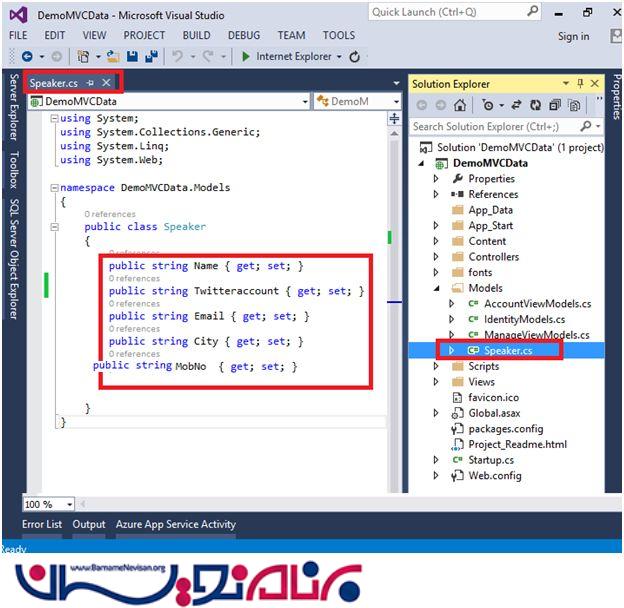
Task: Toggle the pin on Speaker.cs tab
Action: [90, 83]
